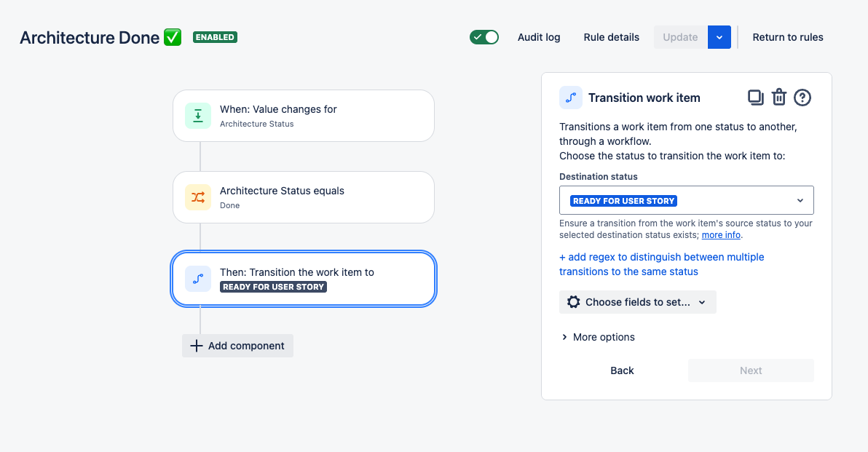Switch to Rule details
Viewport: 868px width, 452px height.
point(611,37)
